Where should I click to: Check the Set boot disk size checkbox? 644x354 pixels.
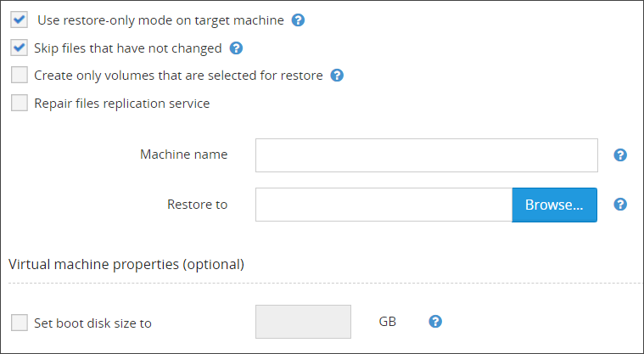(x=20, y=323)
